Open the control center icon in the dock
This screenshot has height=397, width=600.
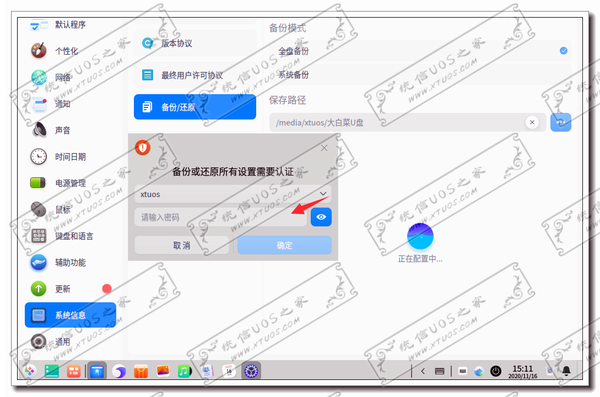(x=251, y=371)
